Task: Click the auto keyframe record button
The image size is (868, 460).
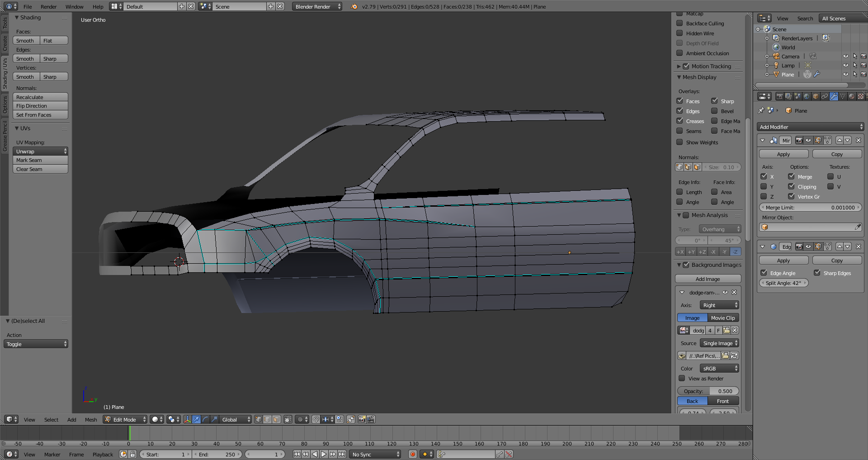Action: pos(412,454)
